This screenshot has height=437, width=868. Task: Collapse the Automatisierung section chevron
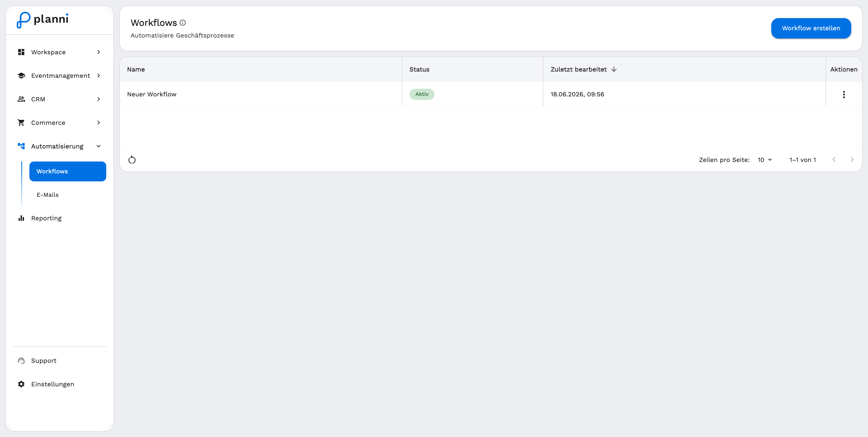click(98, 146)
